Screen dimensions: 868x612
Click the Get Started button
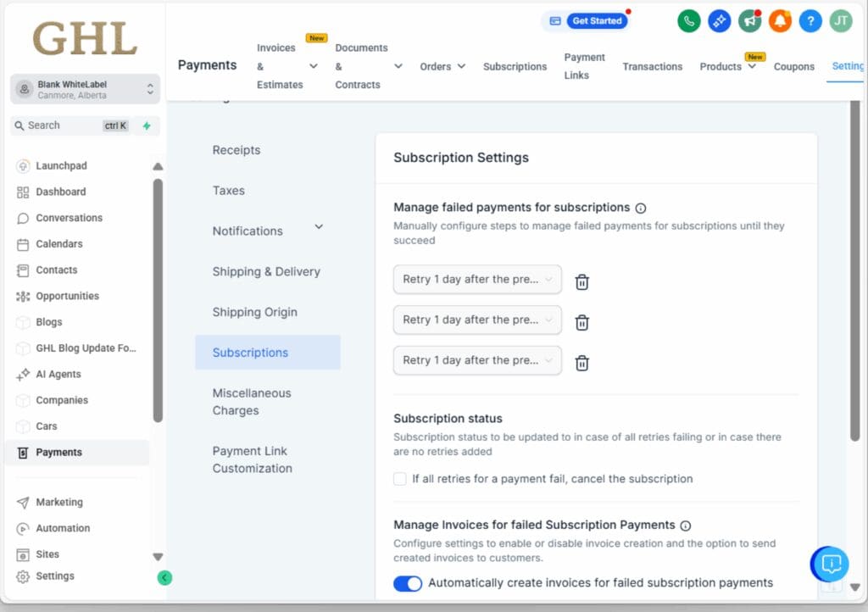tap(597, 21)
